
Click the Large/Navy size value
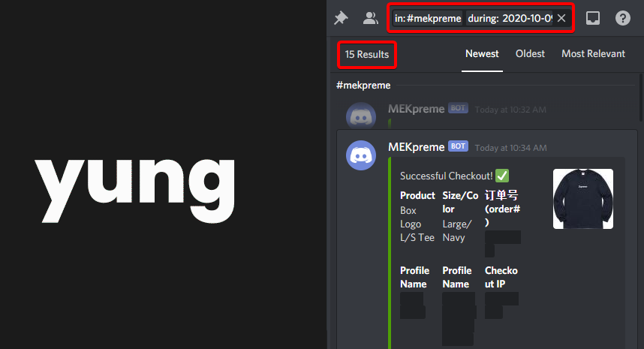point(456,230)
